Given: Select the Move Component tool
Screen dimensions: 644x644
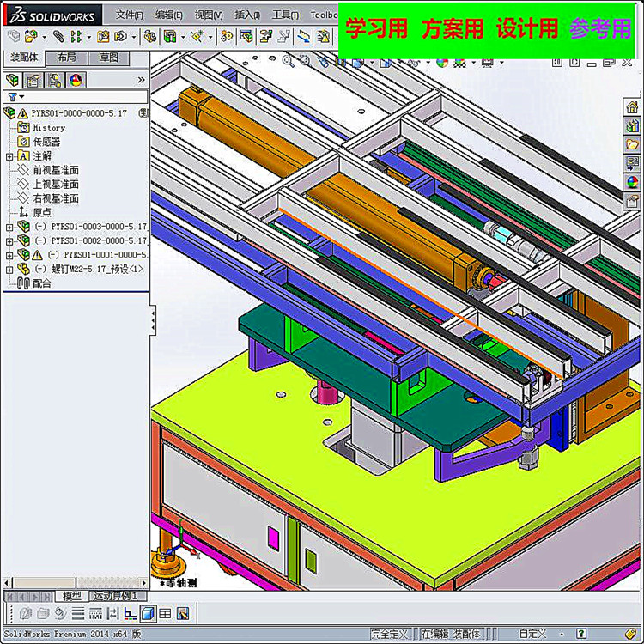Looking at the screenshot, I should (x=121, y=37).
